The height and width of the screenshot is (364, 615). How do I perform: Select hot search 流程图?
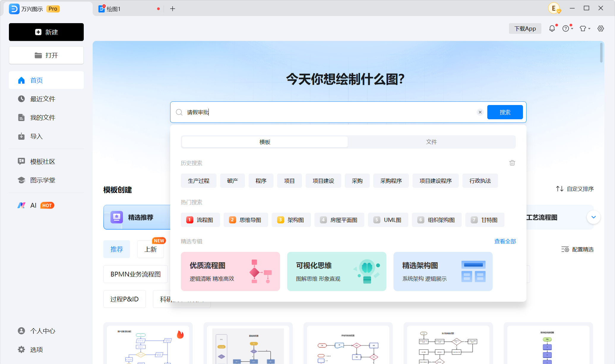point(200,220)
